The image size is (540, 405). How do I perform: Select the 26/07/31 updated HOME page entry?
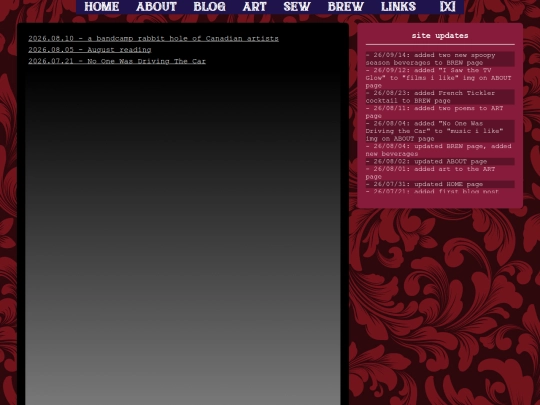click(440, 184)
